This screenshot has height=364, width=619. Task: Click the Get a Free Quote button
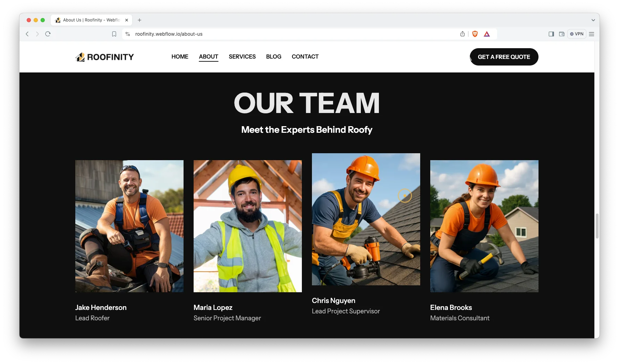click(504, 57)
